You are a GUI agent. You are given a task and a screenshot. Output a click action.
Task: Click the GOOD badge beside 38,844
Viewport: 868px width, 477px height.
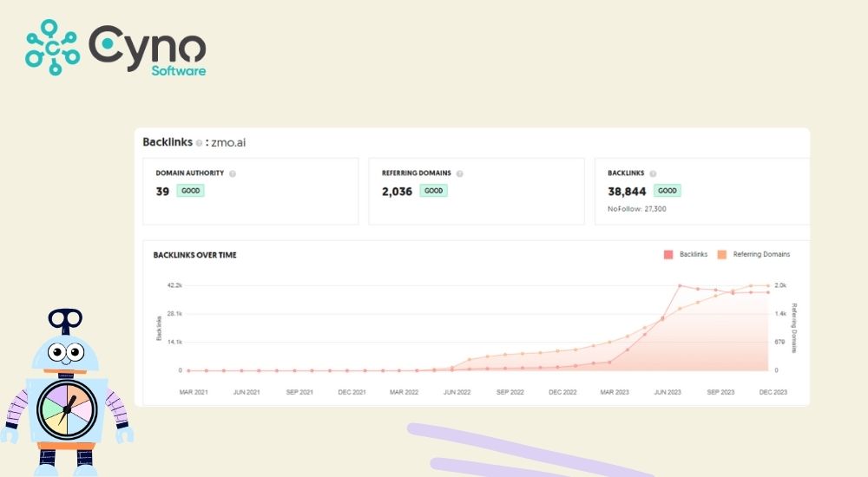(x=667, y=191)
